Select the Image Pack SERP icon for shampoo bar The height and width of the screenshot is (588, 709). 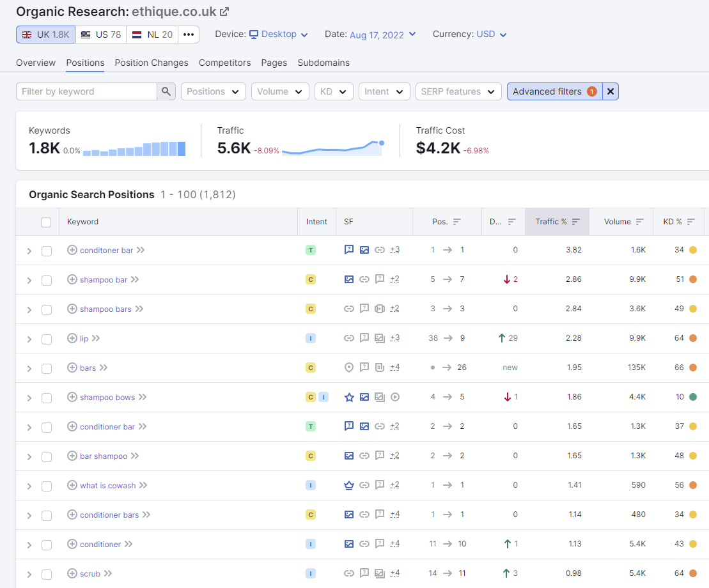tap(349, 279)
